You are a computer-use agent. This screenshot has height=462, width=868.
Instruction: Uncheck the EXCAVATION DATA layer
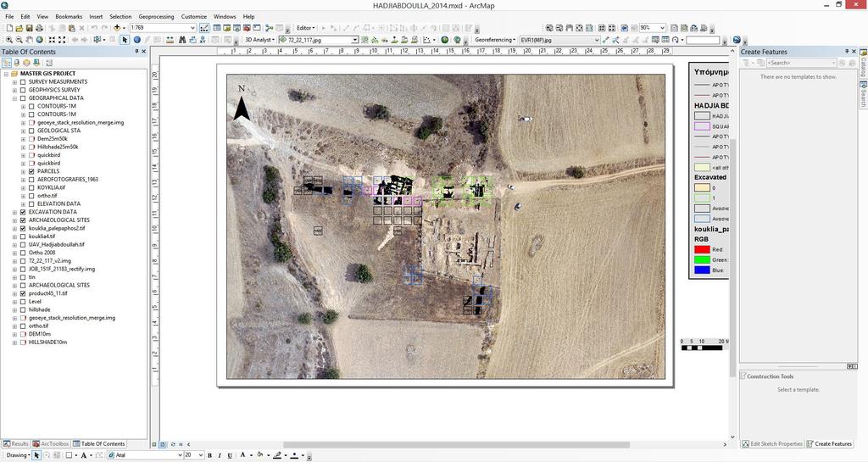pos(23,212)
